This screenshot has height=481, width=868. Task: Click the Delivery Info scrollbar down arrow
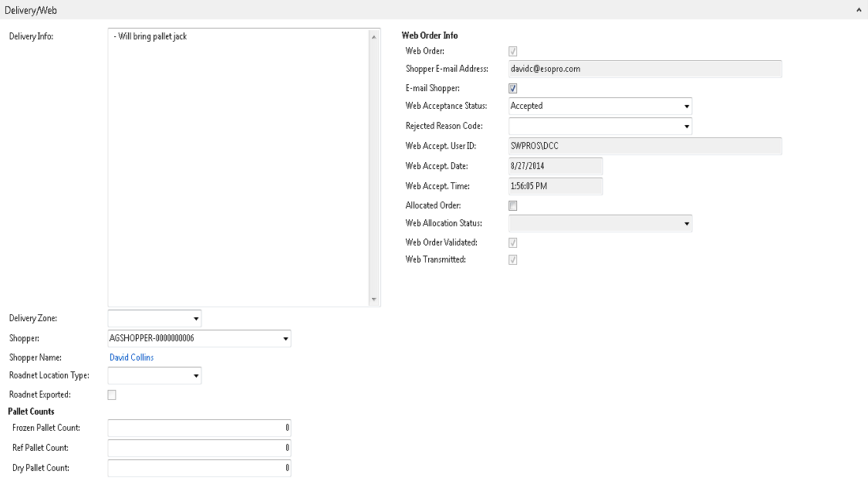(x=374, y=300)
